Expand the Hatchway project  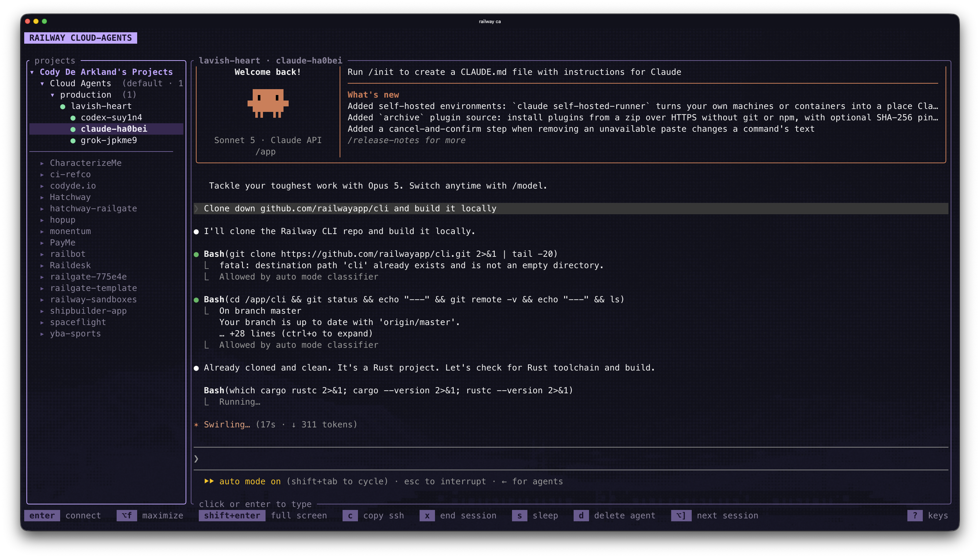(42, 197)
